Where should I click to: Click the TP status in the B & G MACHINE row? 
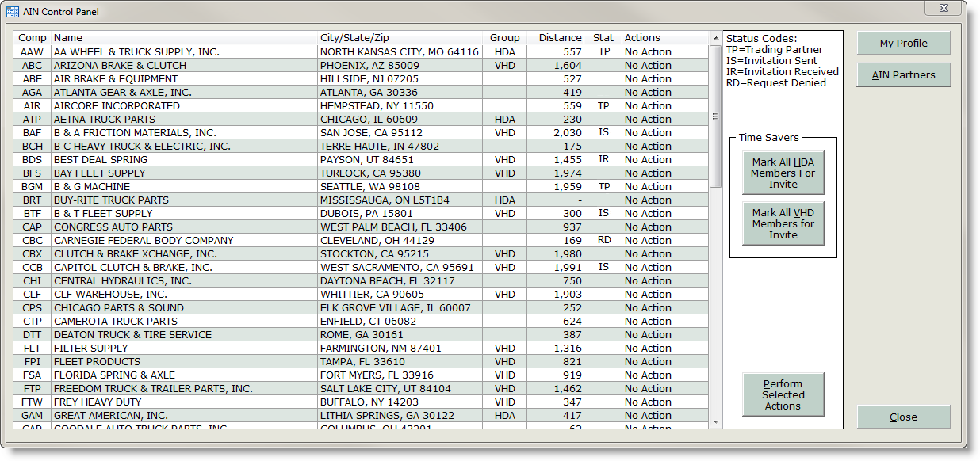coord(603,186)
